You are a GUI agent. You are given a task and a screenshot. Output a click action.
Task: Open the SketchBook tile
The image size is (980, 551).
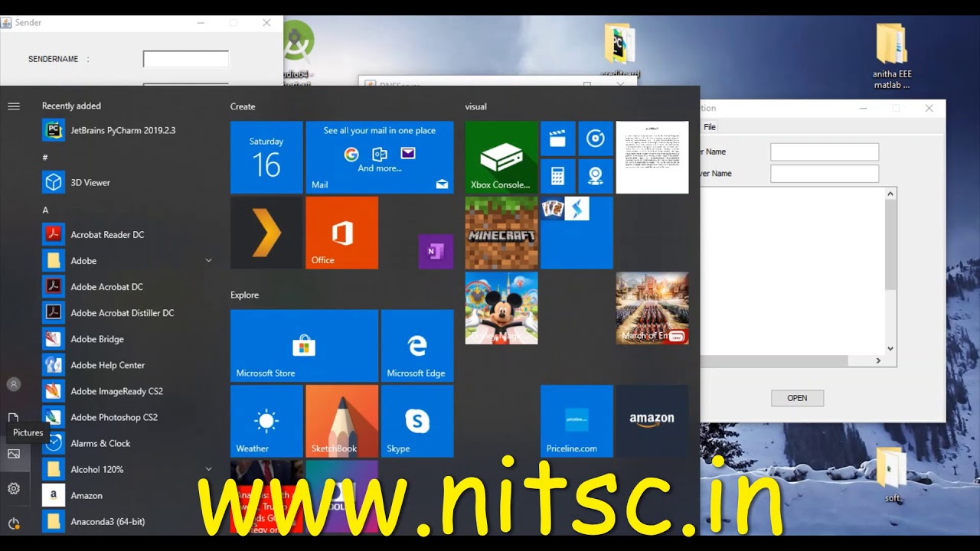tap(341, 421)
